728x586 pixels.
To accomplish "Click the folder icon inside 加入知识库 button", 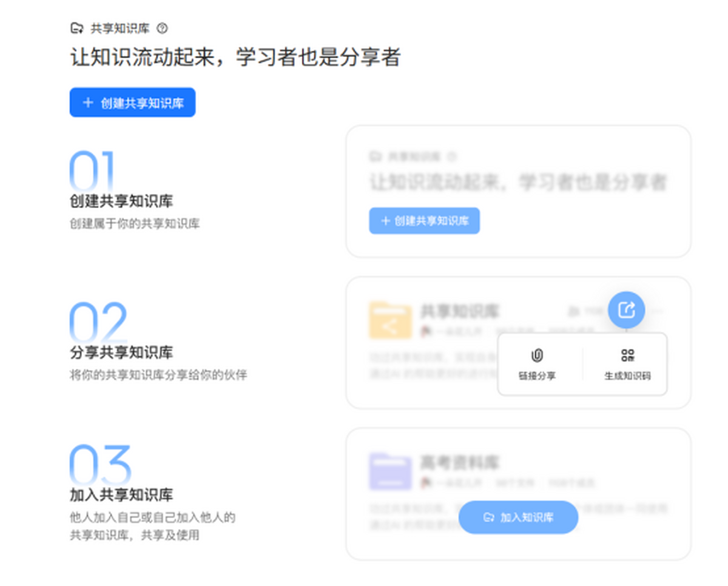I will click(x=488, y=517).
